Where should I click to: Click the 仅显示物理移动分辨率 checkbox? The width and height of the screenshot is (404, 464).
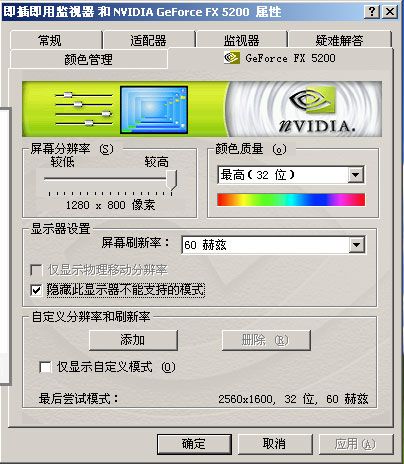pos(36,270)
